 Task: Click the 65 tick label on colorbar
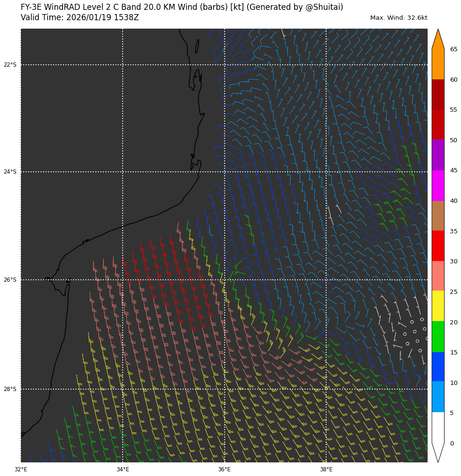453,49
